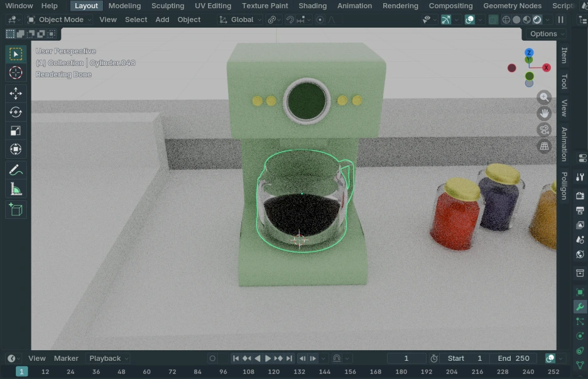Viewport: 588px width, 379px height.
Task: Toggle use preview range clock icon
Action: (x=434, y=358)
